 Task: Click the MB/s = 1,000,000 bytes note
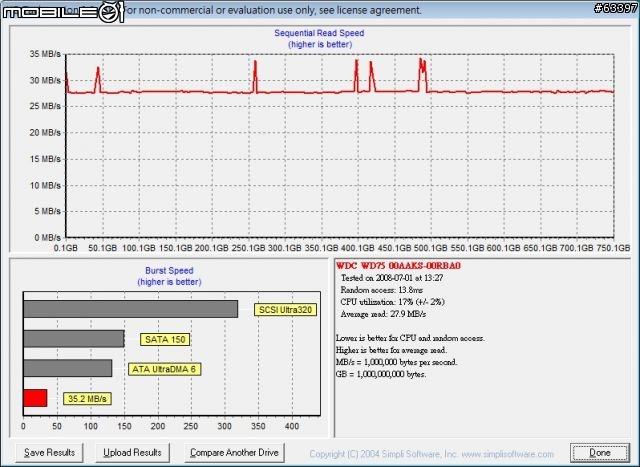[x=396, y=362]
